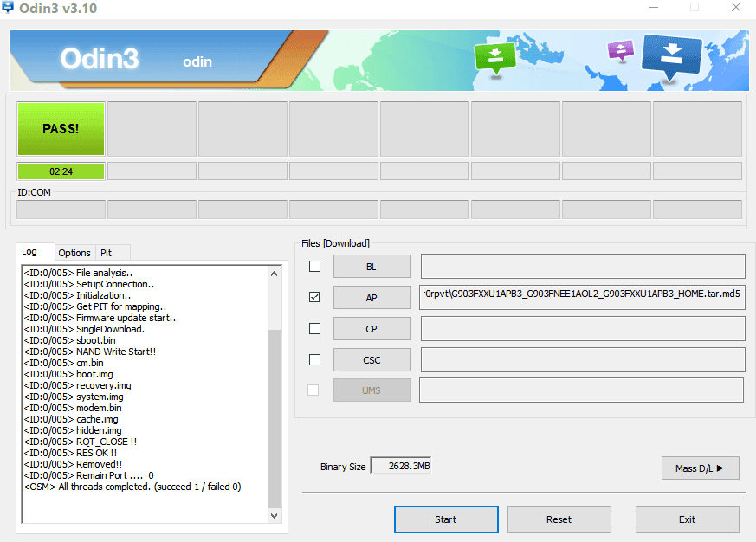Select the 'modem.bin' log line
Screen dimensions: 756x542
tap(73, 408)
